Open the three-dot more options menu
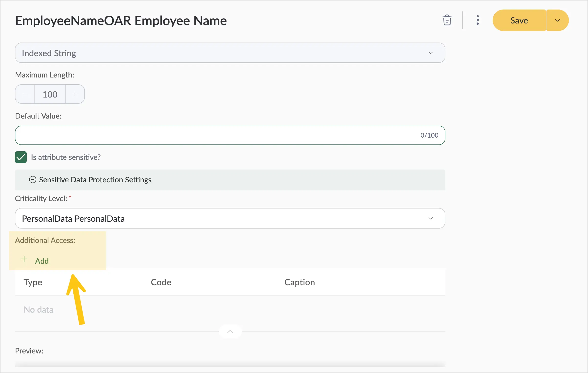Screen dimensions: 588x373 pyautogui.click(x=477, y=20)
